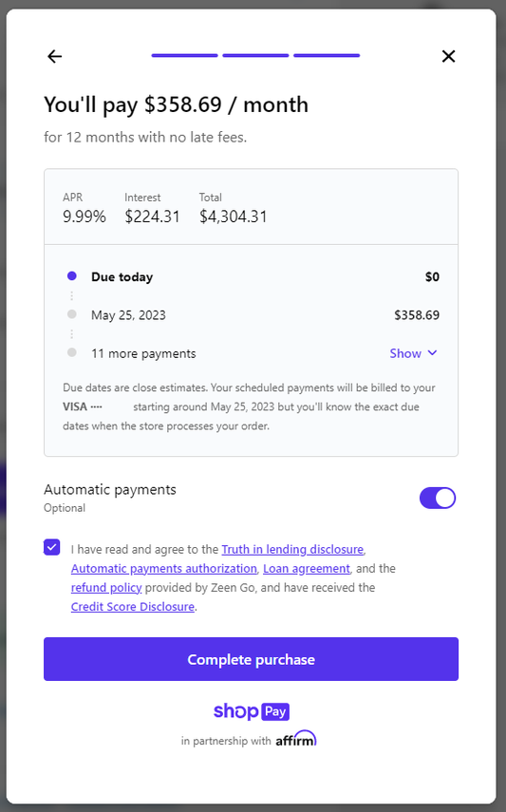The image size is (506, 812).
Task: Click the Shop Pay logo
Action: pos(252,711)
